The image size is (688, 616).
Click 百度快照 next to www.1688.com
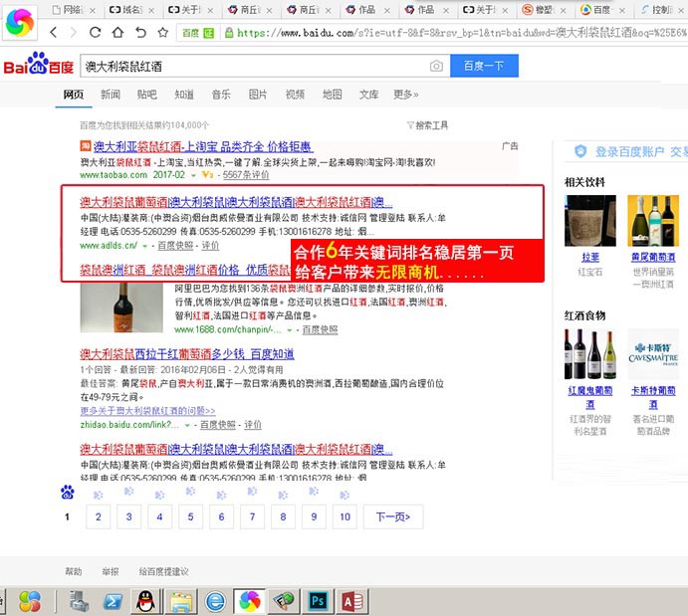(320, 329)
